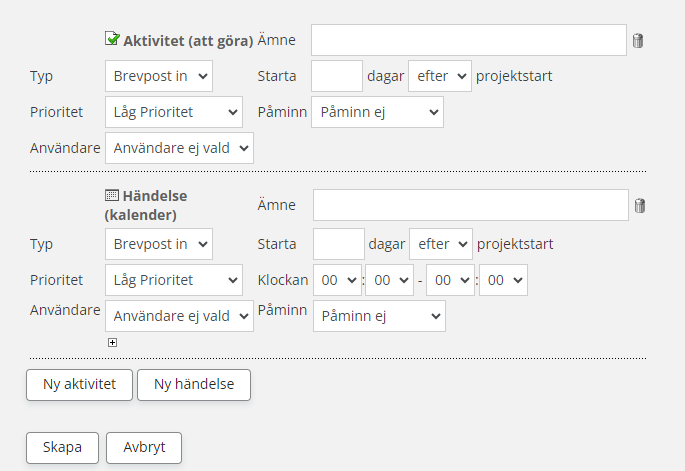The image size is (685, 471).
Task: Cancel with the Avbryt button
Action: click(x=144, y=447)
